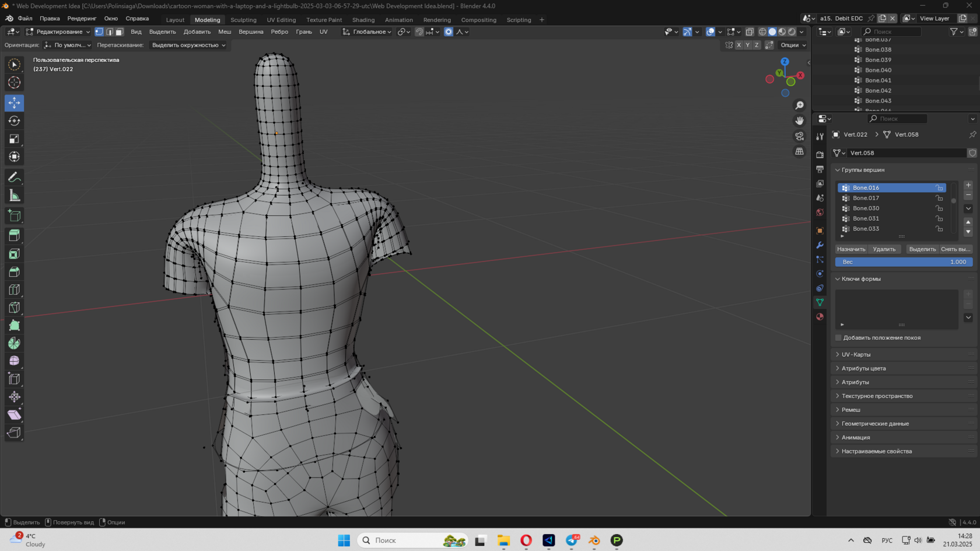
Task: Open the 'Редактирование' mode dropdown
Action: (x=58, y=32)
